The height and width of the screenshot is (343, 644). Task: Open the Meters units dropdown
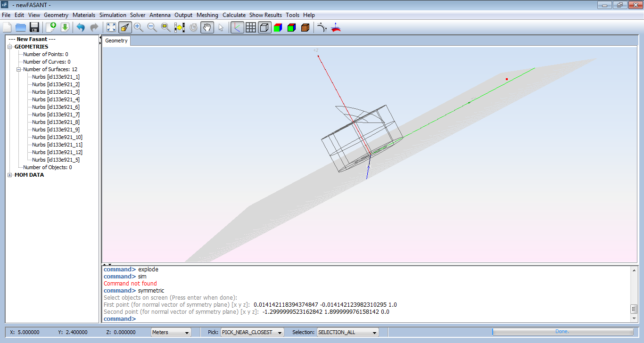[x=171, y=332]
